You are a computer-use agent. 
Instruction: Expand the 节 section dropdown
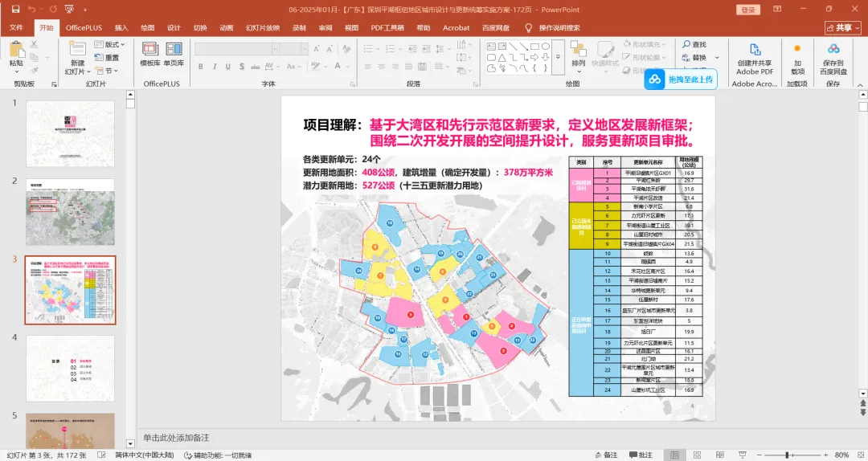click(107, 71)
